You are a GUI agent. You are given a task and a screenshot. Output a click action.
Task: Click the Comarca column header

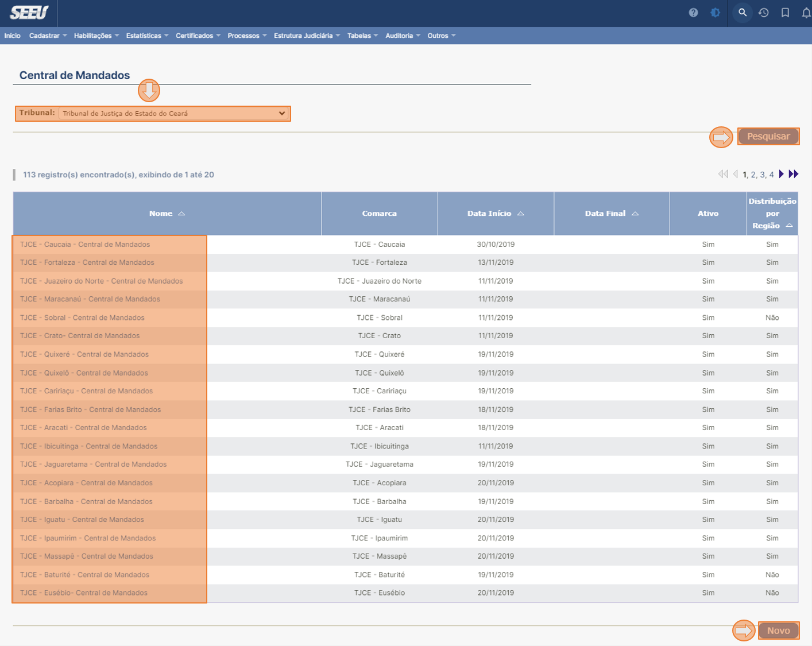click(380, 214)
